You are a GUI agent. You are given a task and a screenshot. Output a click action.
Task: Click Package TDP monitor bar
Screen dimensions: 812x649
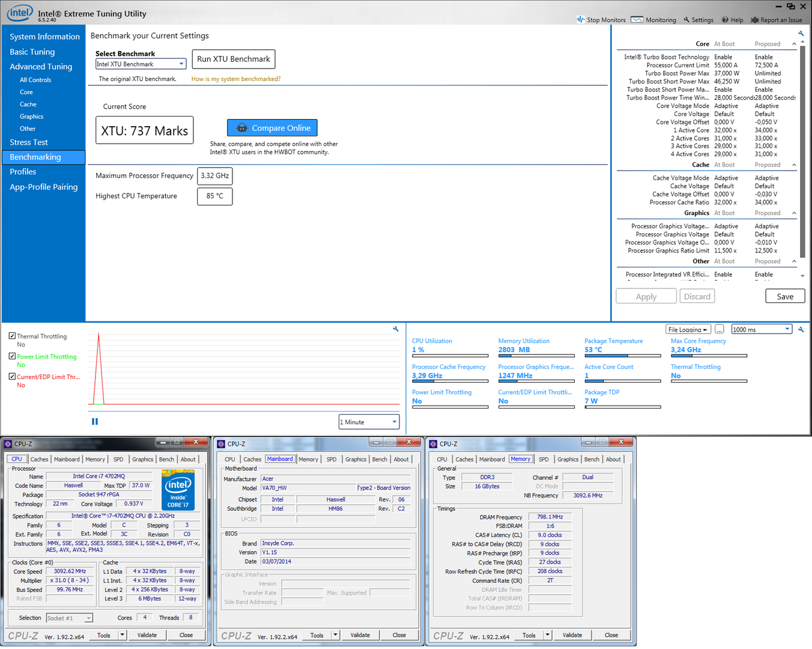pyautogui.click(x=623, y=407)
